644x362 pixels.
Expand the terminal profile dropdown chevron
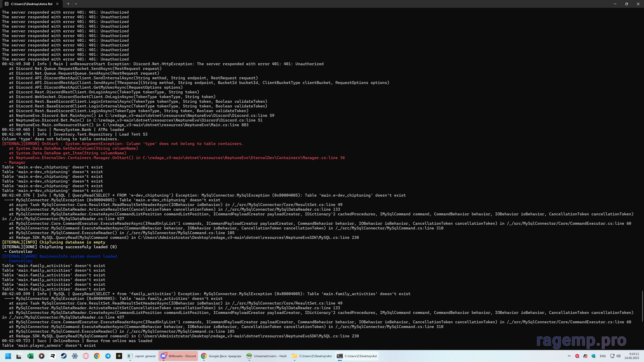point(76,4)
